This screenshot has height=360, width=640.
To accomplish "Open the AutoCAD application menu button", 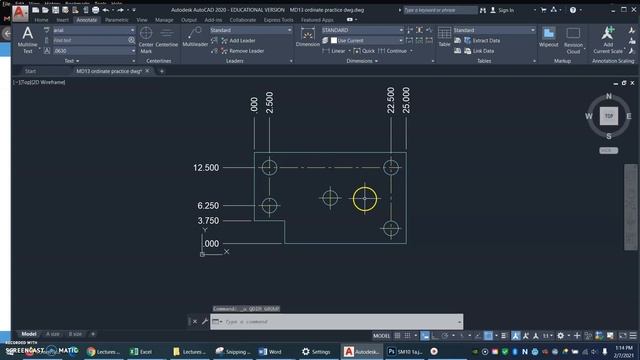I will (19, 13).
